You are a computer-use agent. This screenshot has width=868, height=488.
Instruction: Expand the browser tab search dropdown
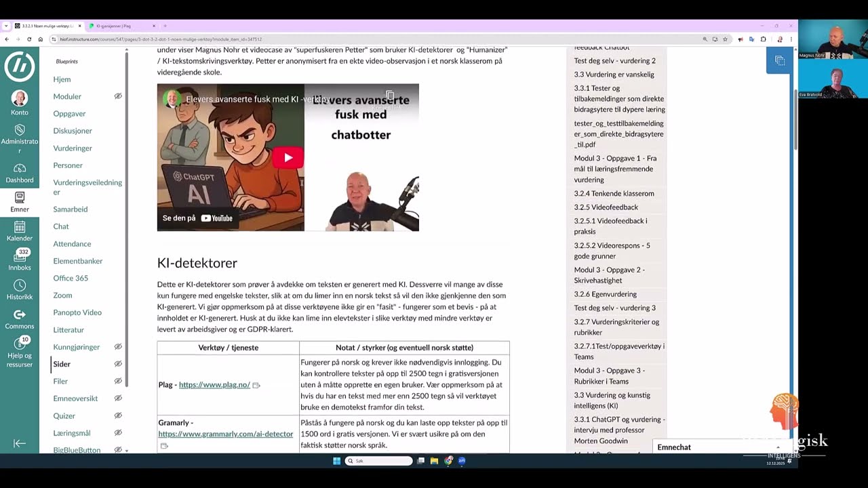point(6,26)
